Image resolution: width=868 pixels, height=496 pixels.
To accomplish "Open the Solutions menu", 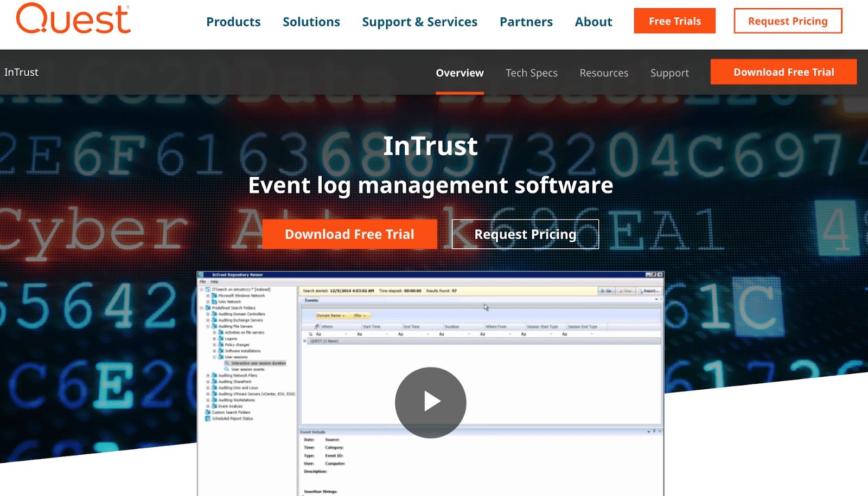I will (x=311, y=22).
